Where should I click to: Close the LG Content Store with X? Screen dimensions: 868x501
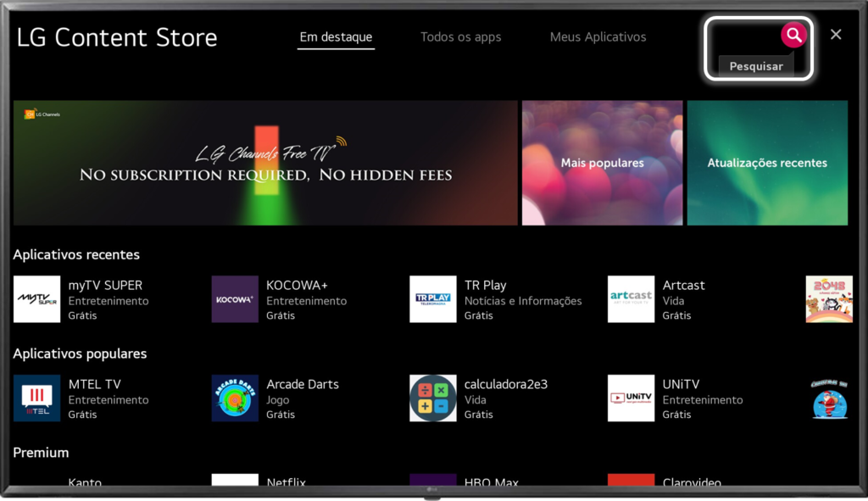[836, 35]
